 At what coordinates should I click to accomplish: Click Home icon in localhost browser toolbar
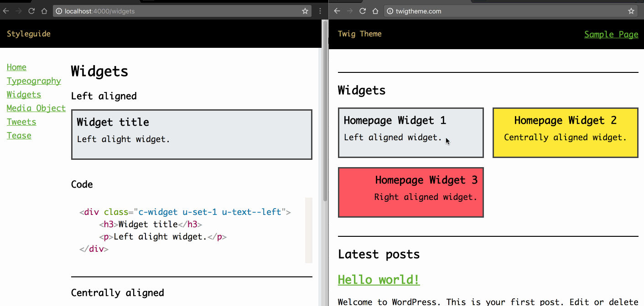pyautogui.click(x=44, y=11)
